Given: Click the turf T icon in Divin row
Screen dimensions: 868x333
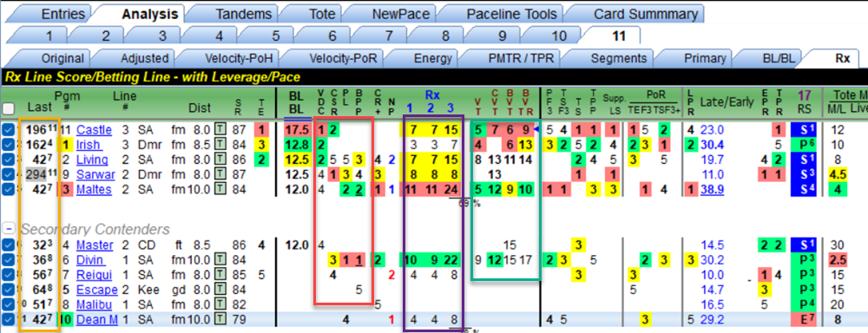Looking at the screenshot, I should [x=220, y=259].
